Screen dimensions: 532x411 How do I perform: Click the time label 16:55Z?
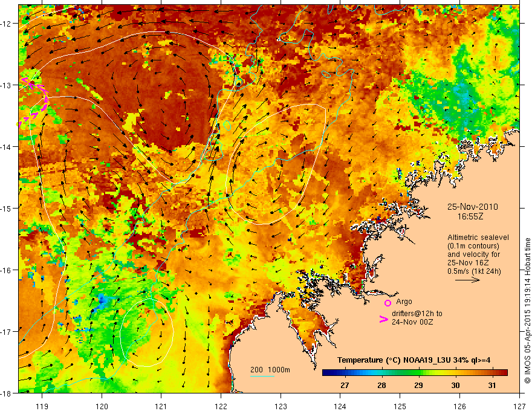pyautogui.click(x=470, y=216)
